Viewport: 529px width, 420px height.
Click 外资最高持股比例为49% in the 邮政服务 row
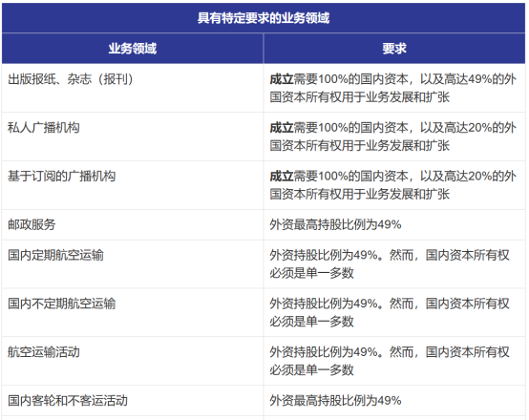(335, 224)
